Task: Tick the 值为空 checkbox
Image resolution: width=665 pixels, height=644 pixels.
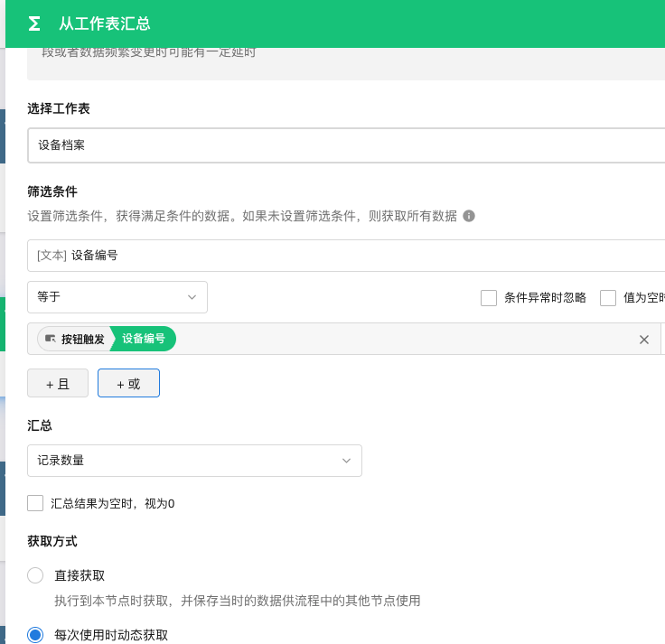Action: (608, 298)
